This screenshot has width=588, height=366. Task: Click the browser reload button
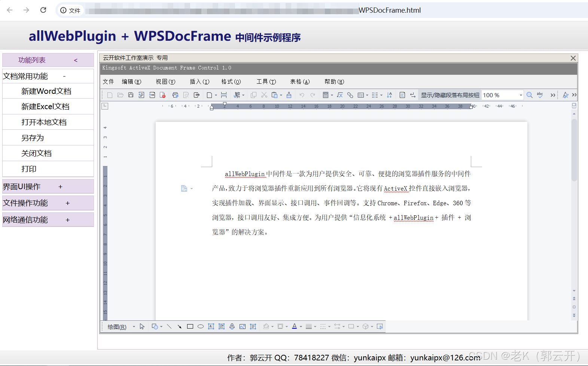[x=43, y=10]
